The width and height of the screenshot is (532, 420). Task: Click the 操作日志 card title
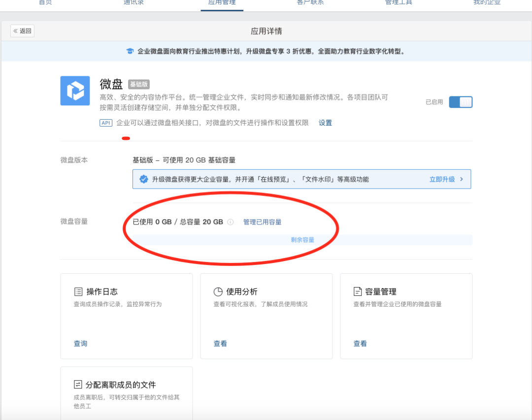coord(102,291)
